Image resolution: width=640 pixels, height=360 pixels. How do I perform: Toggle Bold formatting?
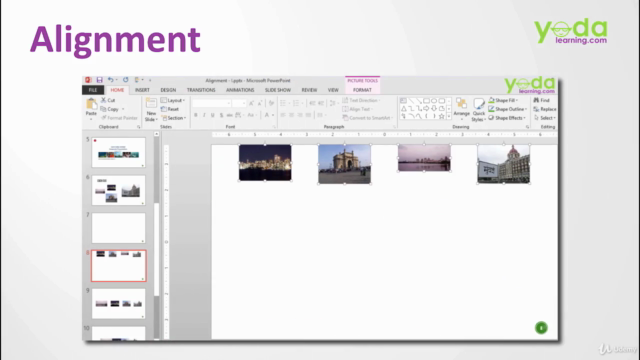pyautogui.click(x=196, y=115)
